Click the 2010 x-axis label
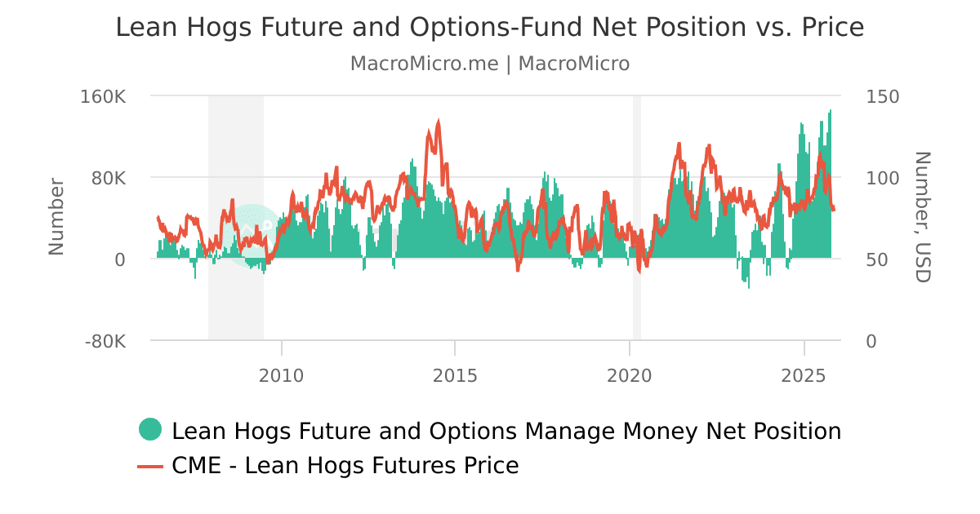 point(281,375)
